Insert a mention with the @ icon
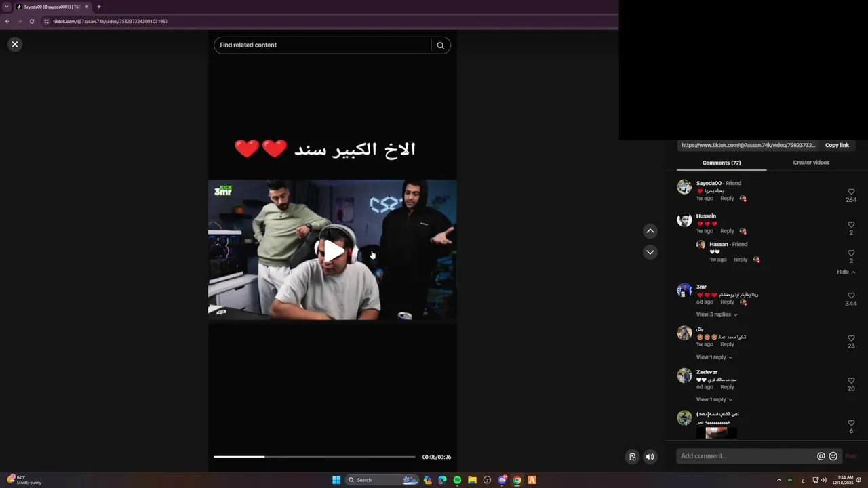The height and width of the screenshot is (488, 868). (821, 456)
